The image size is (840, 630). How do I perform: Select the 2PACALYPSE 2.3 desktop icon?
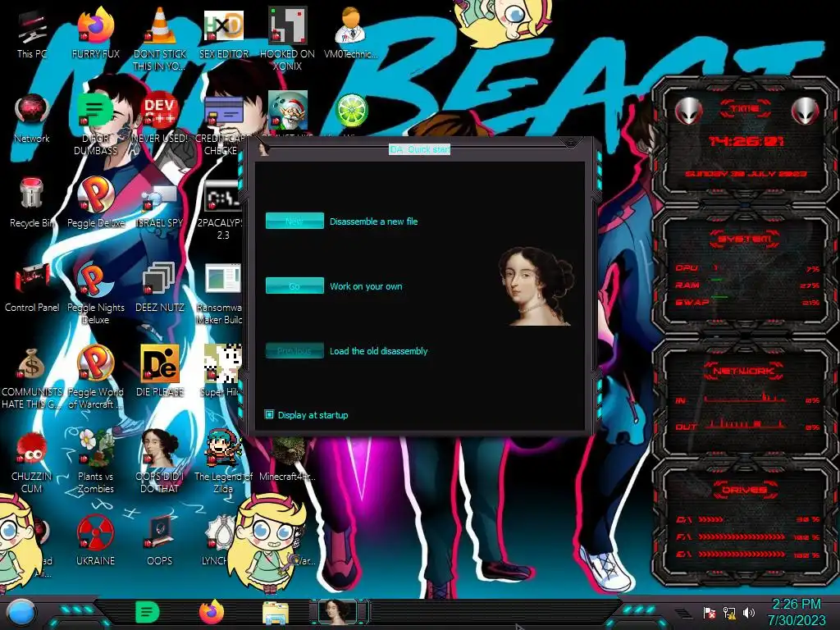coord(221,209)
